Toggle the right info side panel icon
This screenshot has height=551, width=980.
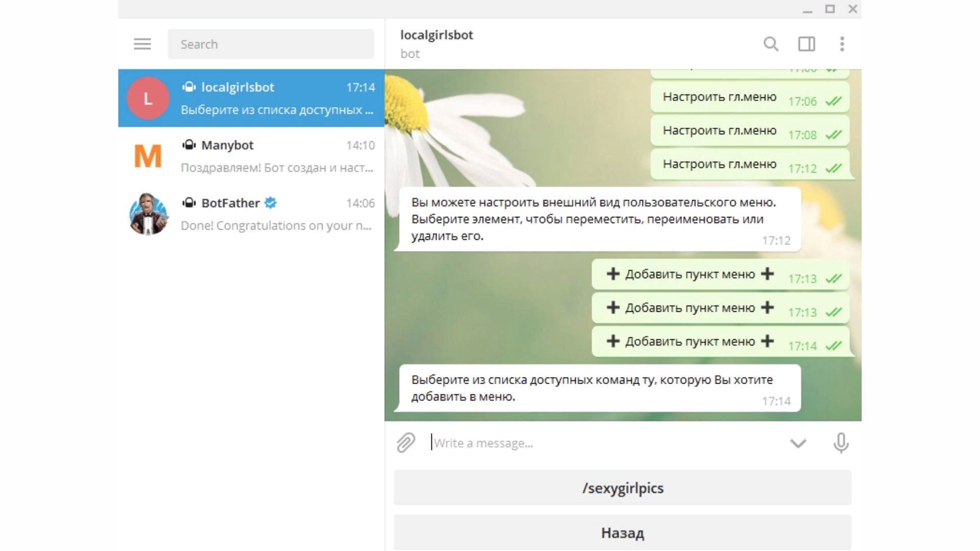[x=806, y=44]
